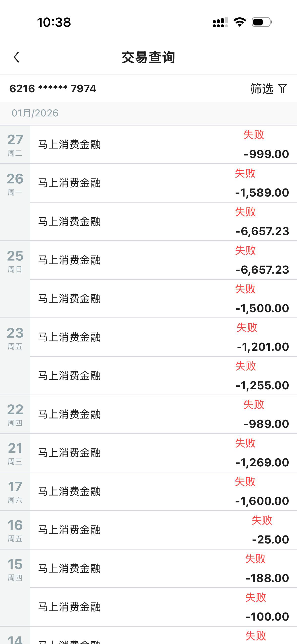Open the -1,500.00 transaction entry
This screenshot has height=644, width=297.
[163, 299]
